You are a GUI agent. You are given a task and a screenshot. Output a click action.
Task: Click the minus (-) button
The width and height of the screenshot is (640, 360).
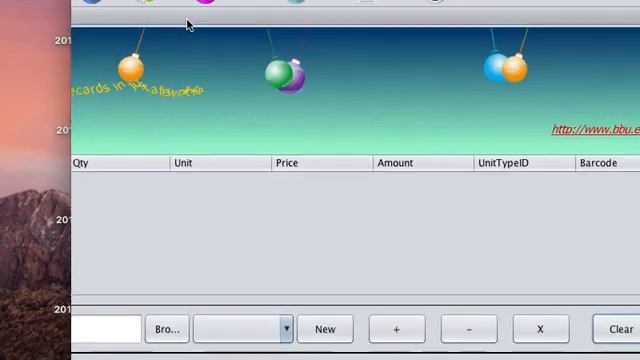[x=469, y=329]
